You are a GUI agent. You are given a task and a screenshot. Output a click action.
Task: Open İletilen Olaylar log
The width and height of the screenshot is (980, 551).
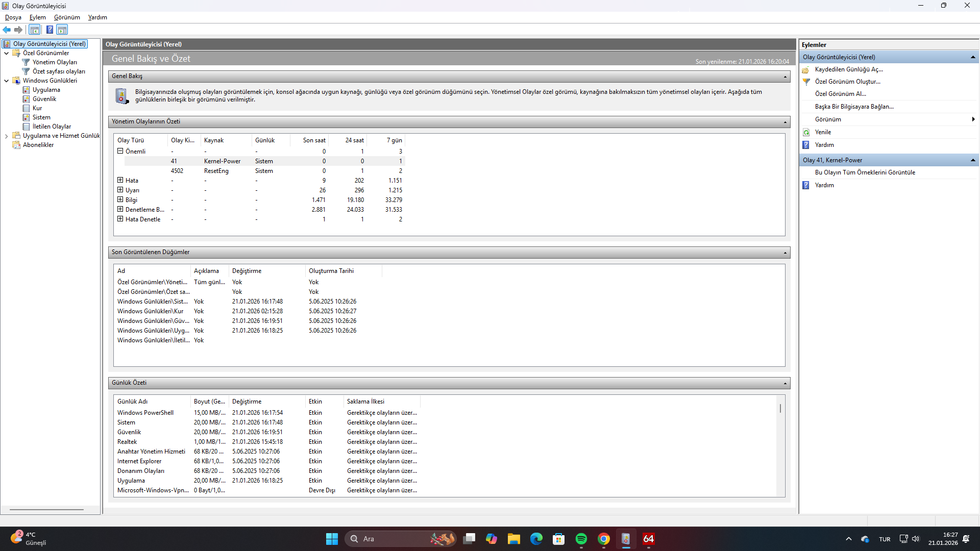tap(52, 127)
